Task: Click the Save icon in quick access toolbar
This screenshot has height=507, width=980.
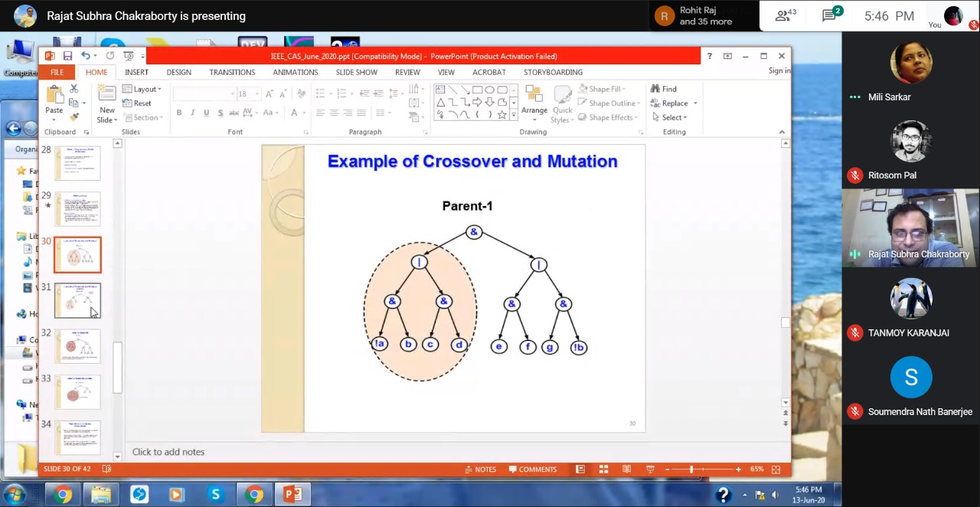Action: [67, 56]
